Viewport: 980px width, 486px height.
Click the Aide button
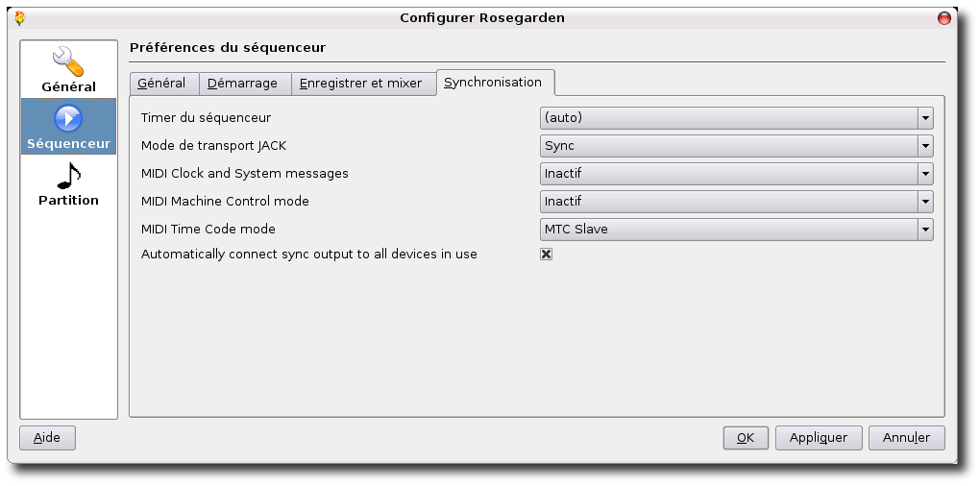[x=47, y=438]
